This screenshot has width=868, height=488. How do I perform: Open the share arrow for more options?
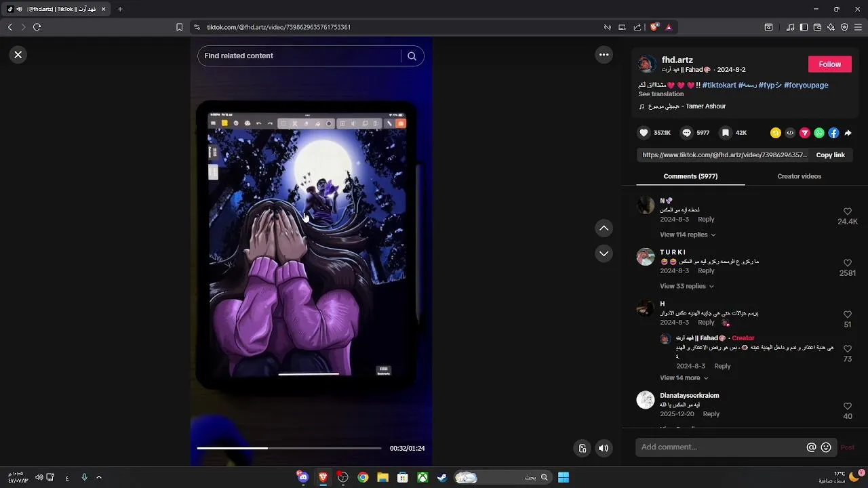point(848,133)
